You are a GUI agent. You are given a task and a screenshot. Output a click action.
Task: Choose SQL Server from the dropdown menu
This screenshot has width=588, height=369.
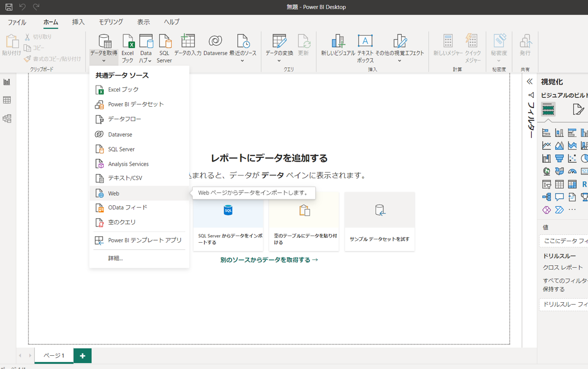tap(139, 149)
